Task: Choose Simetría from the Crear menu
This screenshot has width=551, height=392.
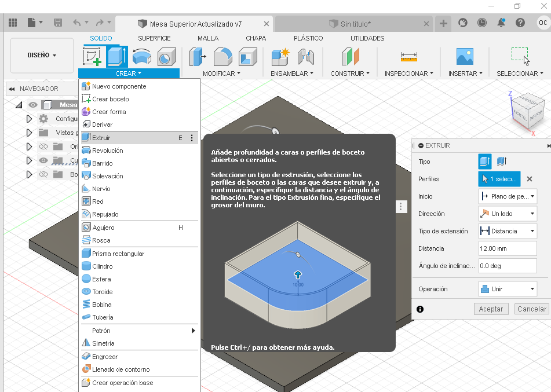Action: pyautogui.click(x=140, y=343)
